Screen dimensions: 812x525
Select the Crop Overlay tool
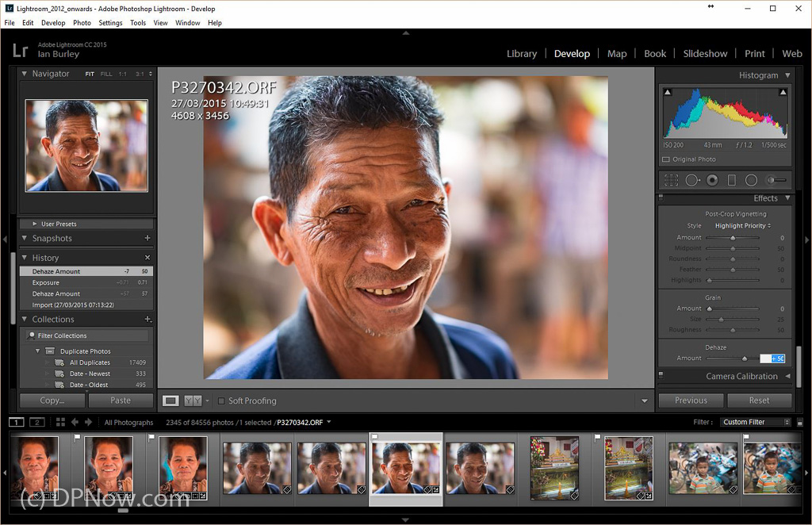point(671,180)
